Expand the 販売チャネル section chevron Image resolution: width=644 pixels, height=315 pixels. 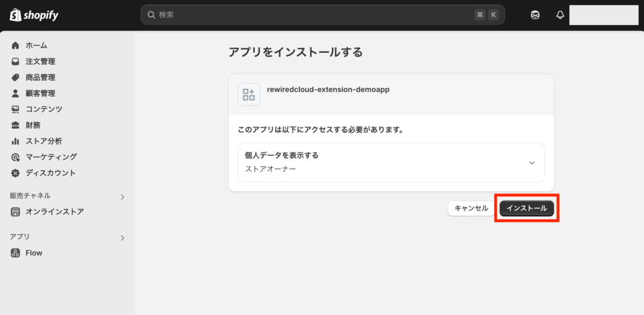(122, 197)
